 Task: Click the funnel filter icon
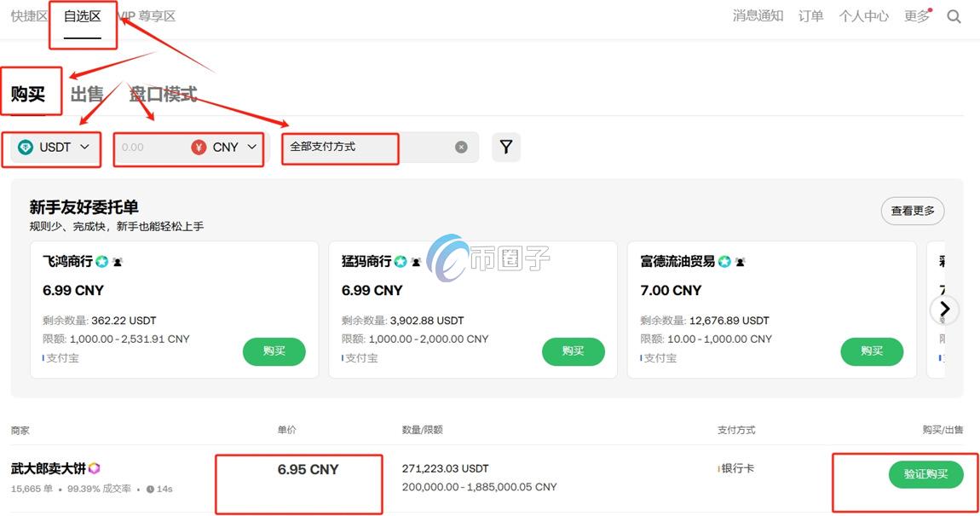click(506, 147)
